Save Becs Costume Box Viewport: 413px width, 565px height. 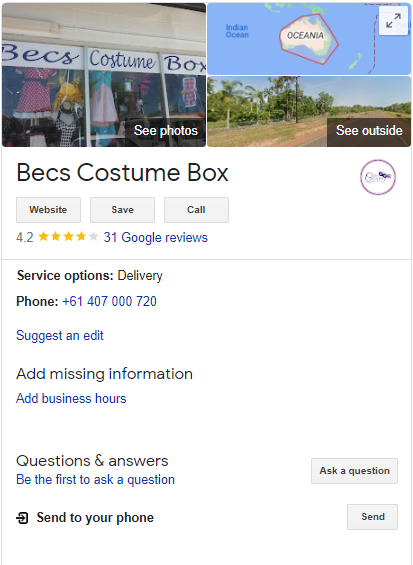click(x=123, y=210)
